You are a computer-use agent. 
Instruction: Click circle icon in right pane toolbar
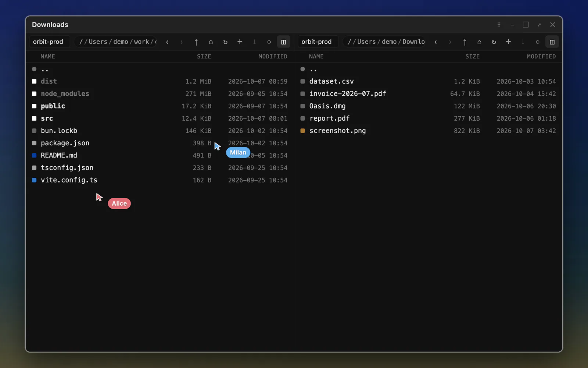[x=538, y=42]
